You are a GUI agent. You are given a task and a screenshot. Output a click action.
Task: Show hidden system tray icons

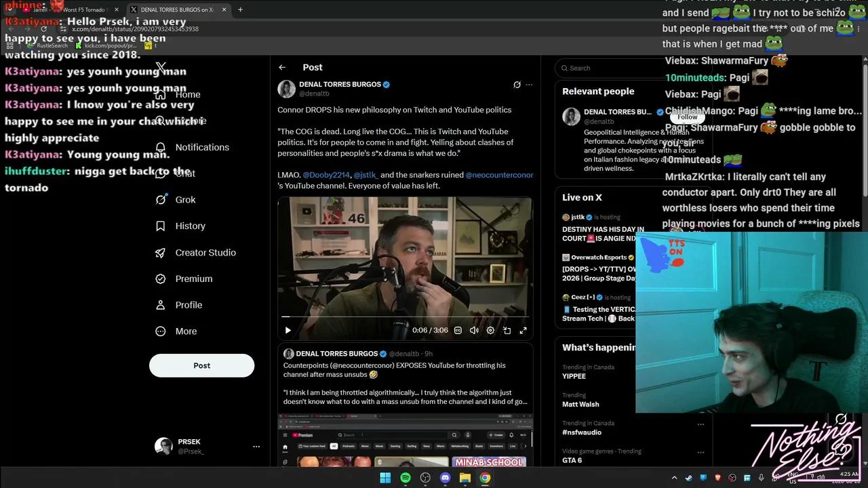pyautogui.click(x=674, y=478)
